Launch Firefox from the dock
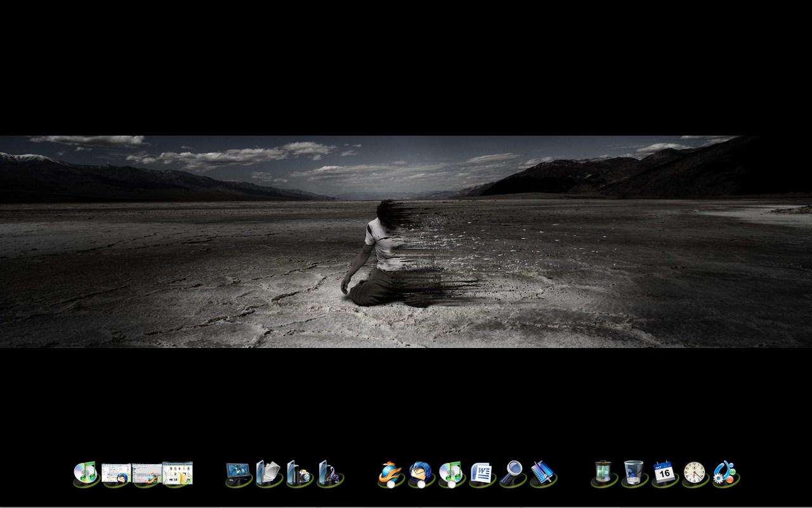This screenshot has width=812, height=508. [390, 474]
